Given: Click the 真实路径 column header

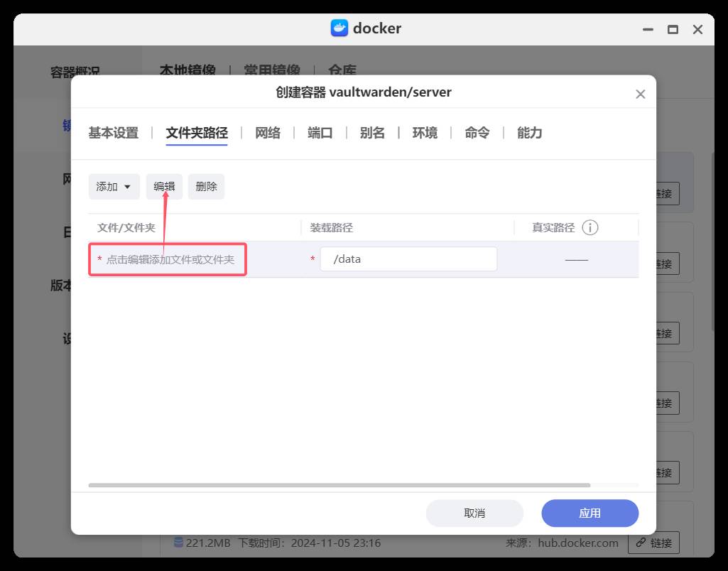Looking at the screenshot, I should coord(553,227).
